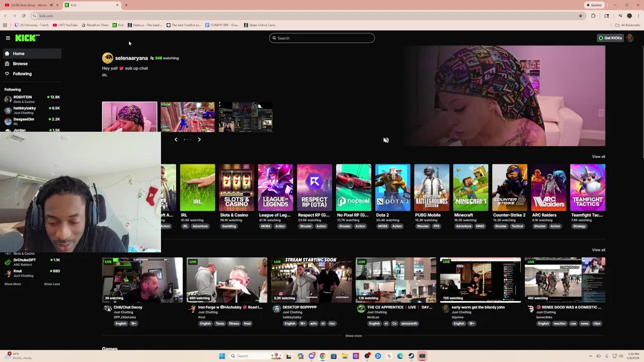The image size is (644, 362).
Task: Open Home in the sidebar
Action: pyautogui.click(x=31, y=53)
